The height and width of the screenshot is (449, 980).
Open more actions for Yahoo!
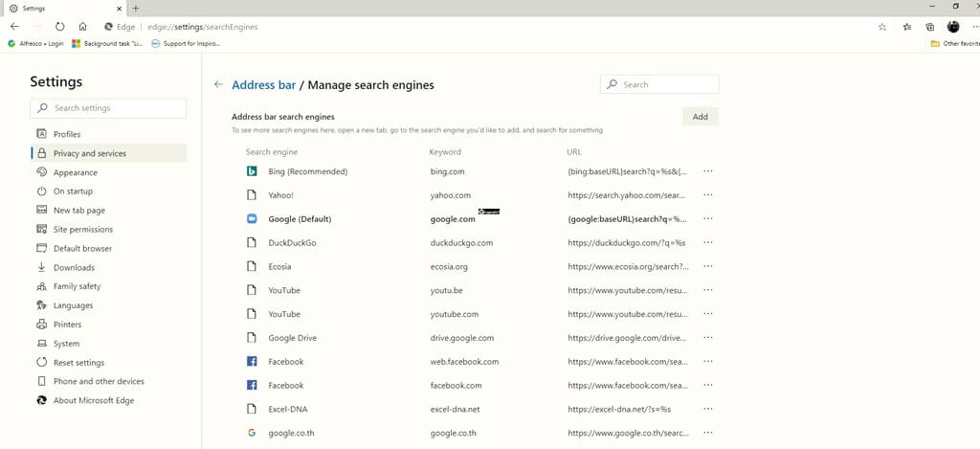click(707, 195)
